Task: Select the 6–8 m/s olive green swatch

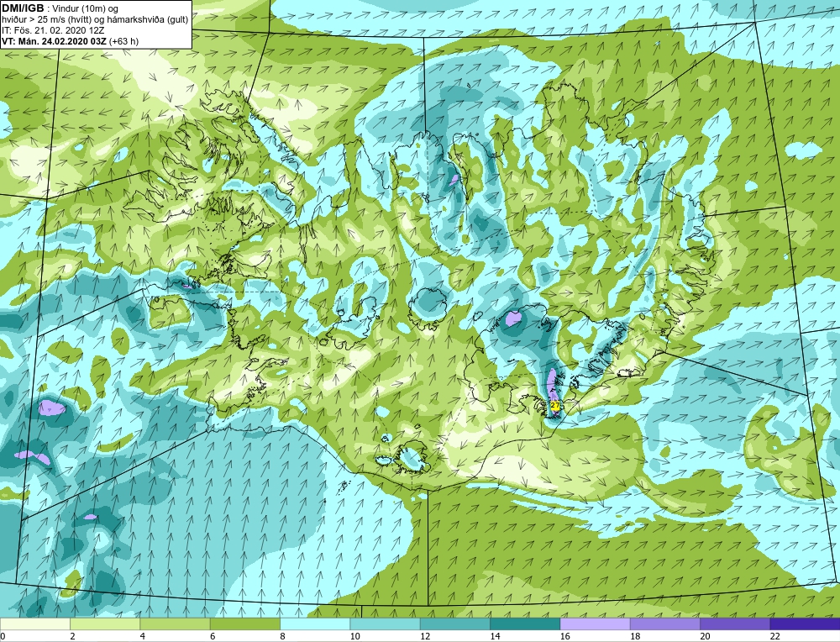Action: tap(244, 624)
